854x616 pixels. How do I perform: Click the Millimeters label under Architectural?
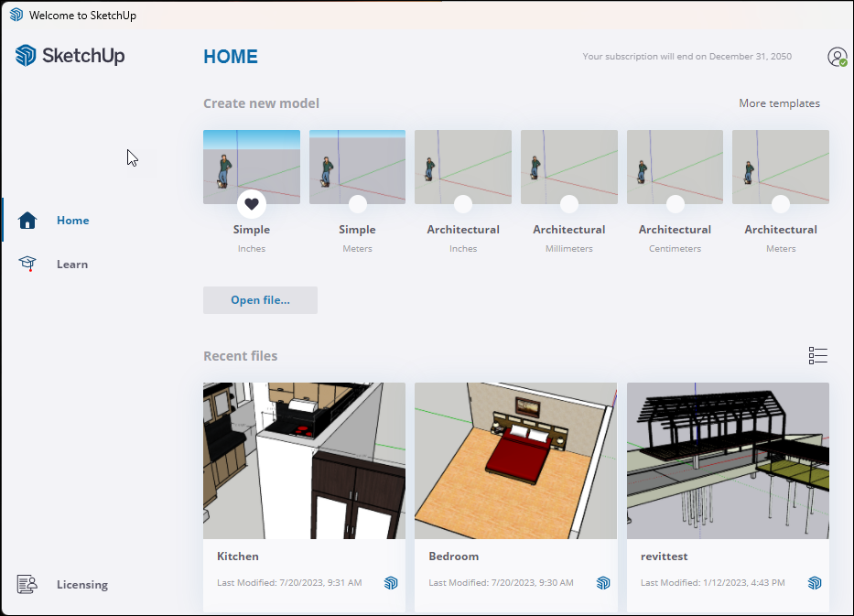click(569, 249)
